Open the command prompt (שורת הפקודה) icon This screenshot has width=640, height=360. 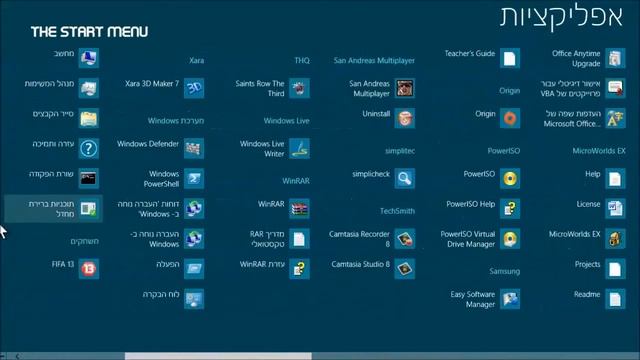click(89, 179)
